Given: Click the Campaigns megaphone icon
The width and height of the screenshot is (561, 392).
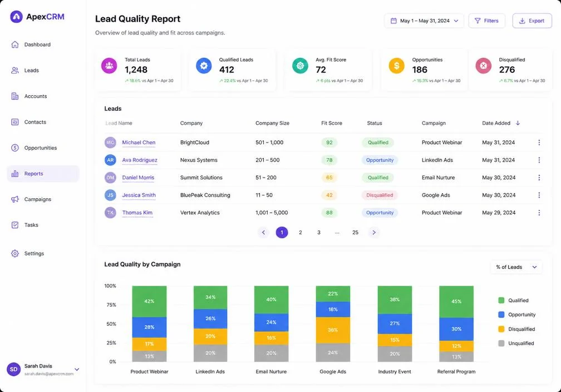Looking at the screenshot, I should [14, 199].
